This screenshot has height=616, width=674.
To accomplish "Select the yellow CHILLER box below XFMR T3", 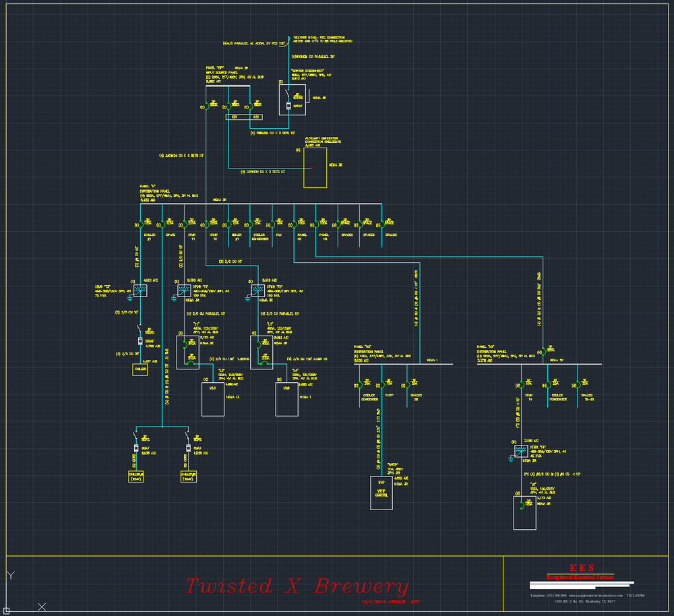I will [x=140, y=370].
